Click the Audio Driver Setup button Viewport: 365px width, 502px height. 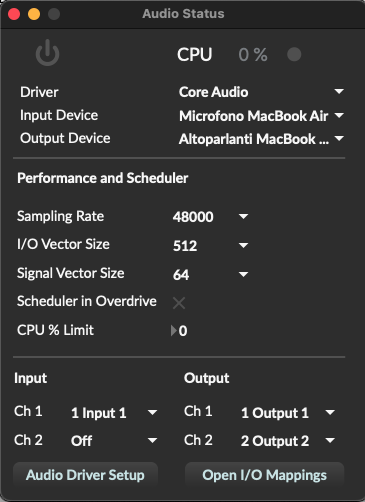85,475
